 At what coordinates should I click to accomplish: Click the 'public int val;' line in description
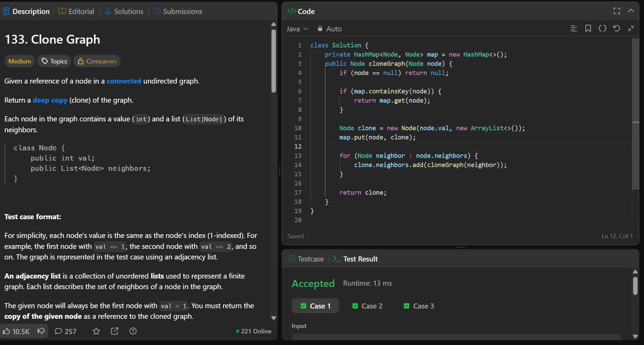click(62, 158)
